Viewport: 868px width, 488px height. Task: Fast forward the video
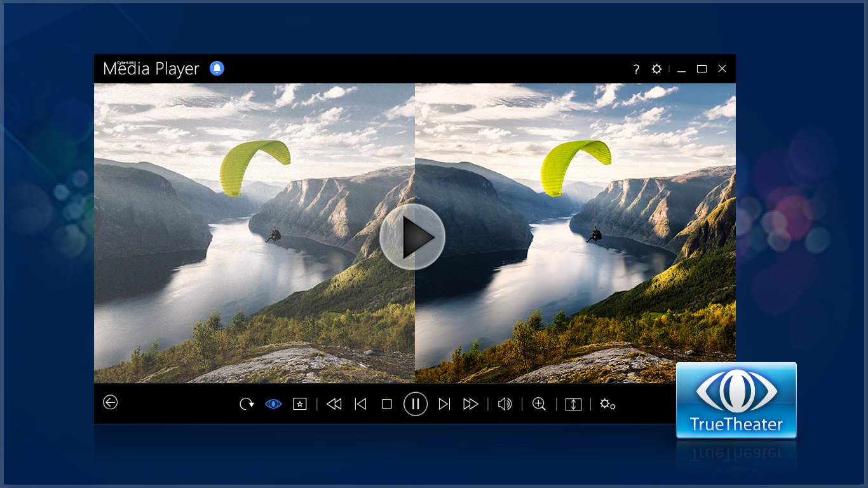(x=470, y=403)
